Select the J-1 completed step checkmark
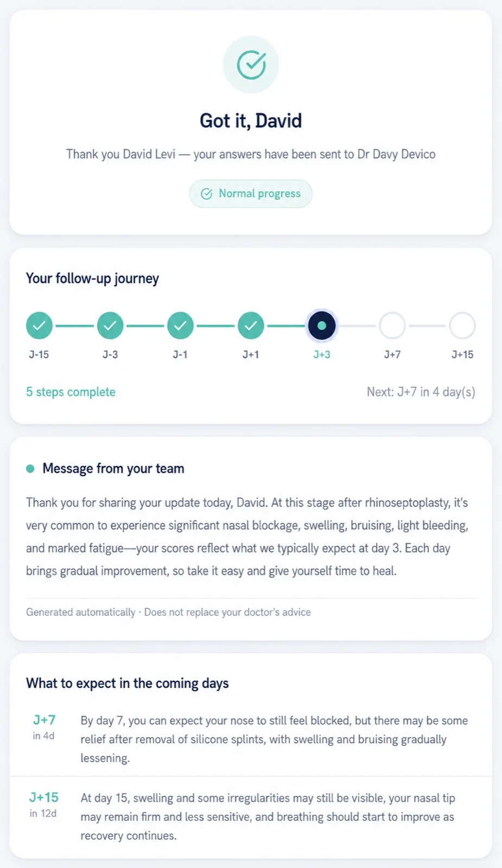The width and height of the screenshot is (502, 868). coord(180,325)
